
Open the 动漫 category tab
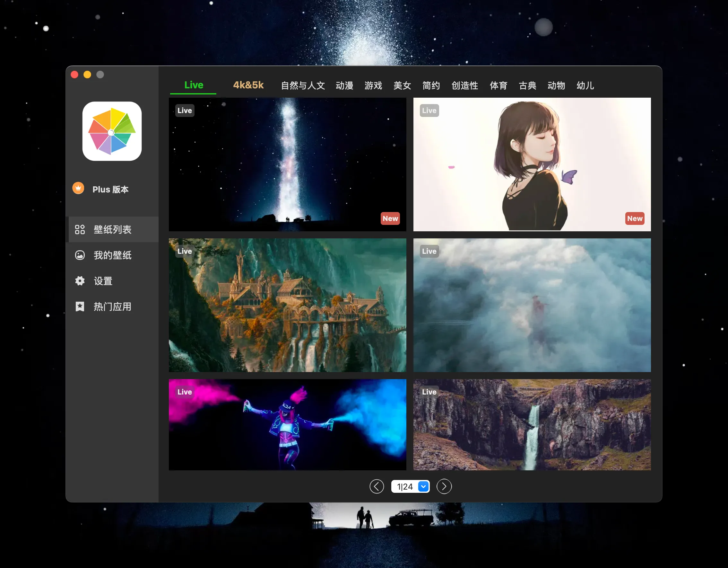[x=344, y=86]
